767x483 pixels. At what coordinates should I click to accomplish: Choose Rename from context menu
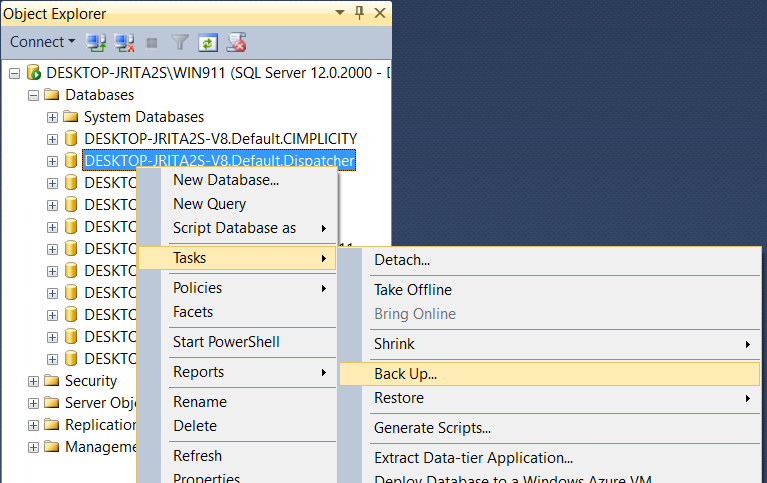pos(237,402)
